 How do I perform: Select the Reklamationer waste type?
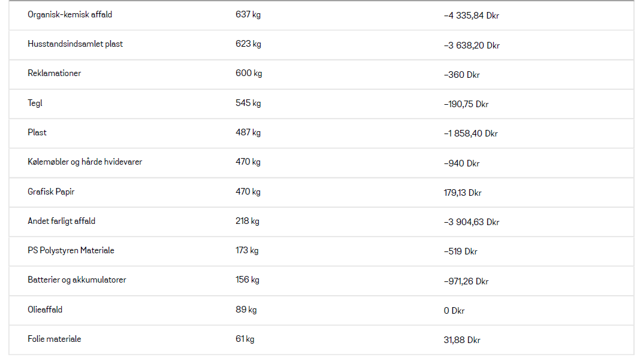pos(55,74)
